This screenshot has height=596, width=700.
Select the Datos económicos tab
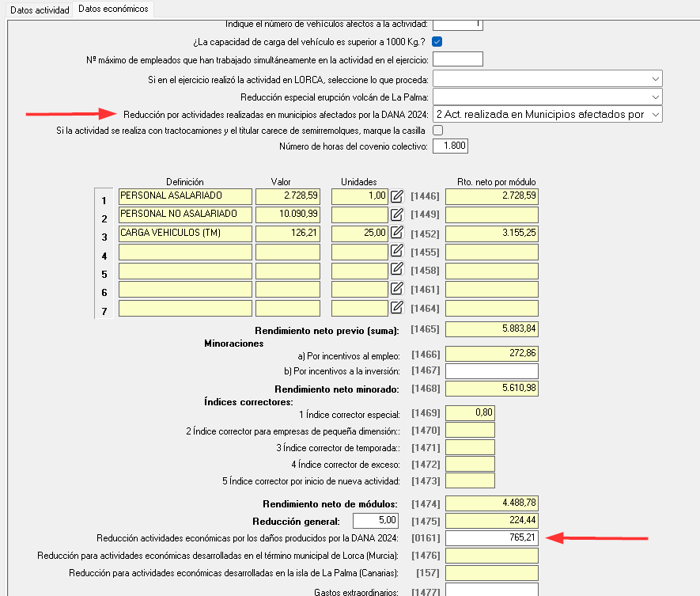coord(113,9)
